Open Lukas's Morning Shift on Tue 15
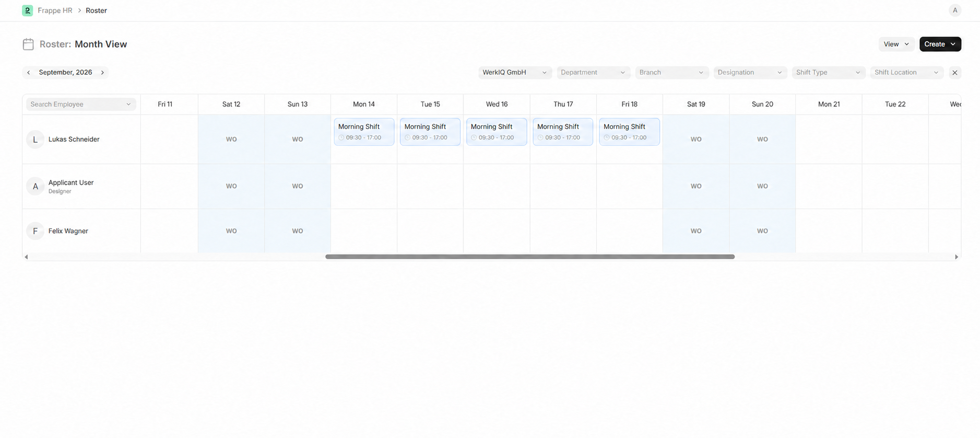 tap(430, 132)
